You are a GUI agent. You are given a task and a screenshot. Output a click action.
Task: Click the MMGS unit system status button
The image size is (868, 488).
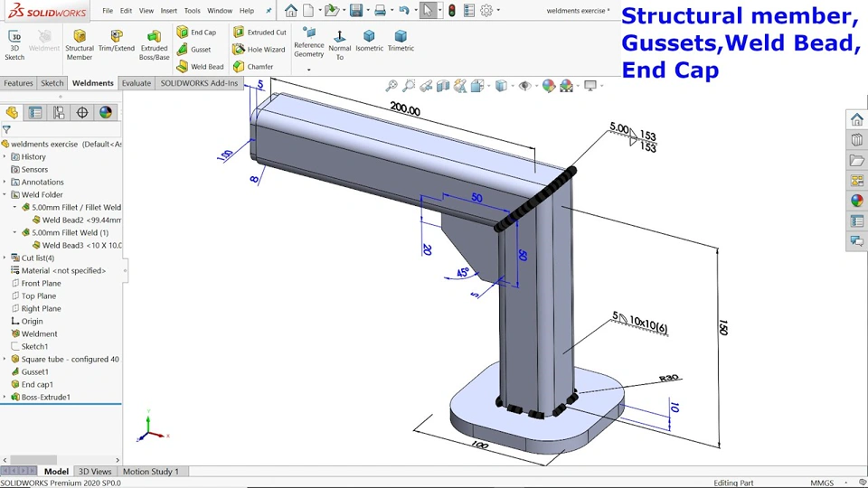(822, 483)
